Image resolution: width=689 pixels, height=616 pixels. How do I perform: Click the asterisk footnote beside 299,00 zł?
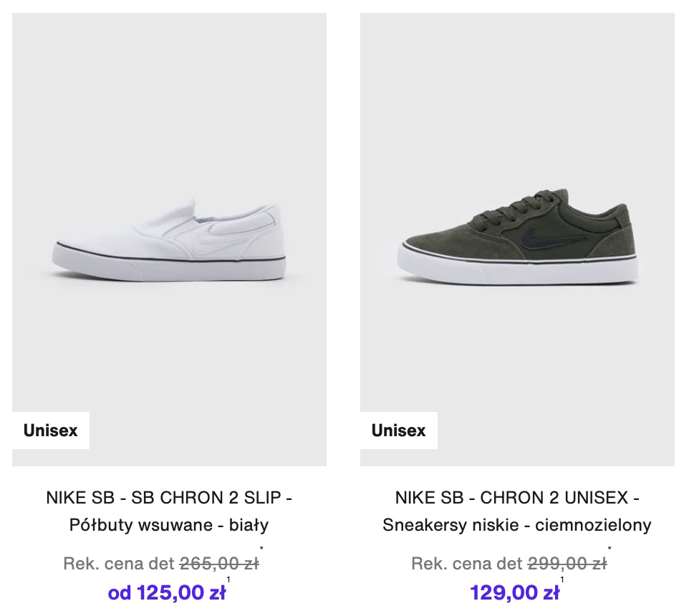[609, 550]
